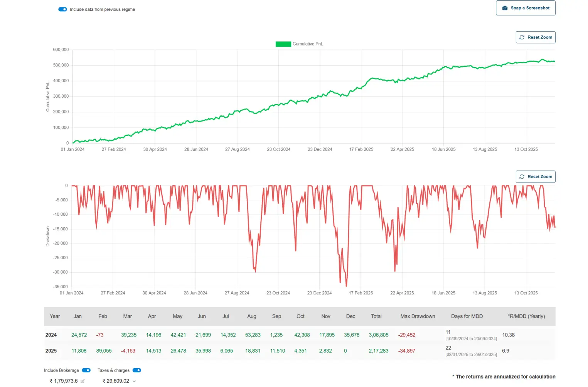Click the refresh icon in the top Reset Zoom
This screenshot has height=387, width=588.
522,37
